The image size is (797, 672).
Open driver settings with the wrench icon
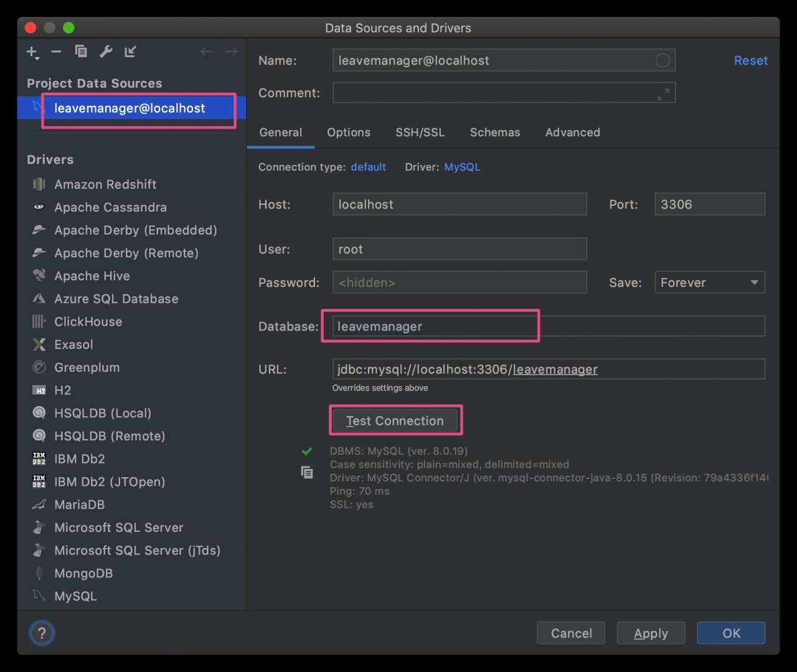tap(106, 52)
